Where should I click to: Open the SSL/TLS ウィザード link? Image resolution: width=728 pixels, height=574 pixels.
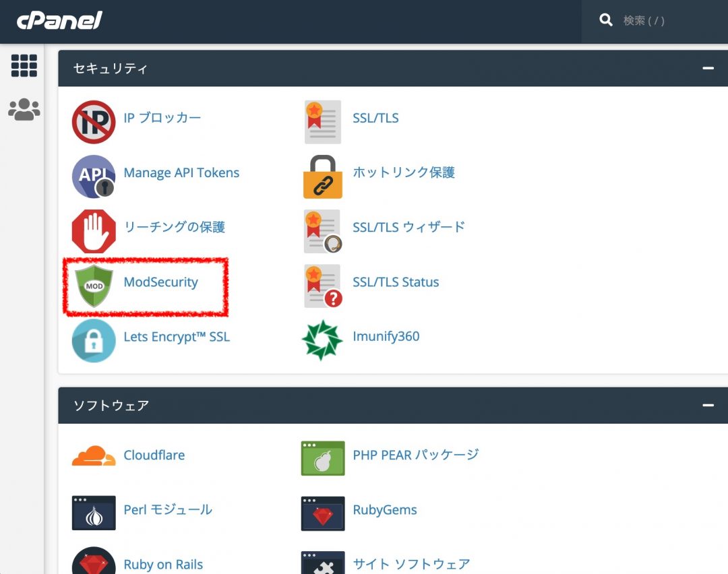[408, 227]
